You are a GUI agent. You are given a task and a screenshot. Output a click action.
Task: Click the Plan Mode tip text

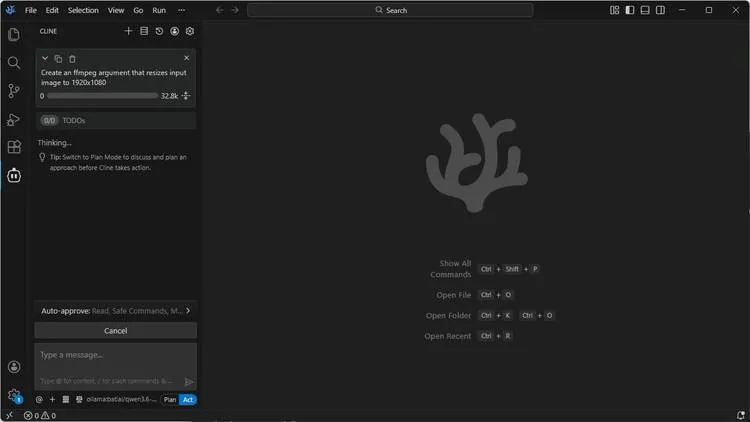(118, 162)
